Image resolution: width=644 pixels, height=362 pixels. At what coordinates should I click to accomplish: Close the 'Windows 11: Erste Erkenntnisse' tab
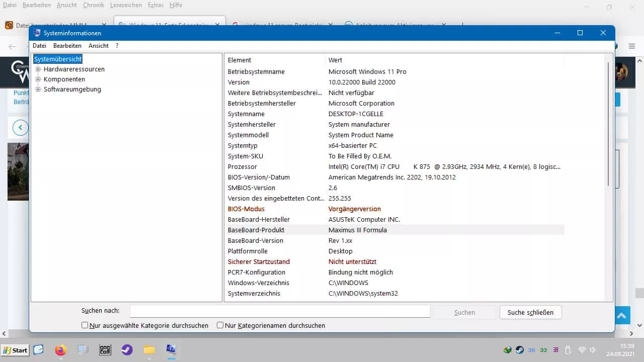217,24
